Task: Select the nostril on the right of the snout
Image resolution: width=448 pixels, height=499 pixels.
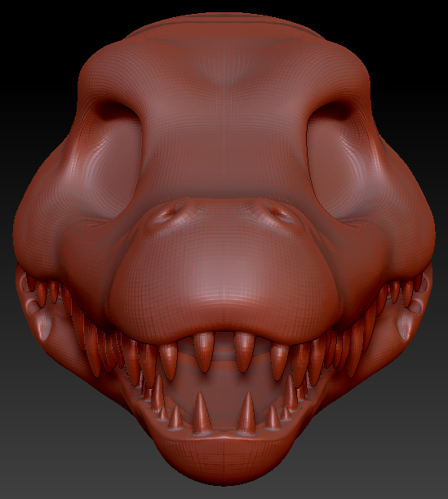Action: (280, 212)
